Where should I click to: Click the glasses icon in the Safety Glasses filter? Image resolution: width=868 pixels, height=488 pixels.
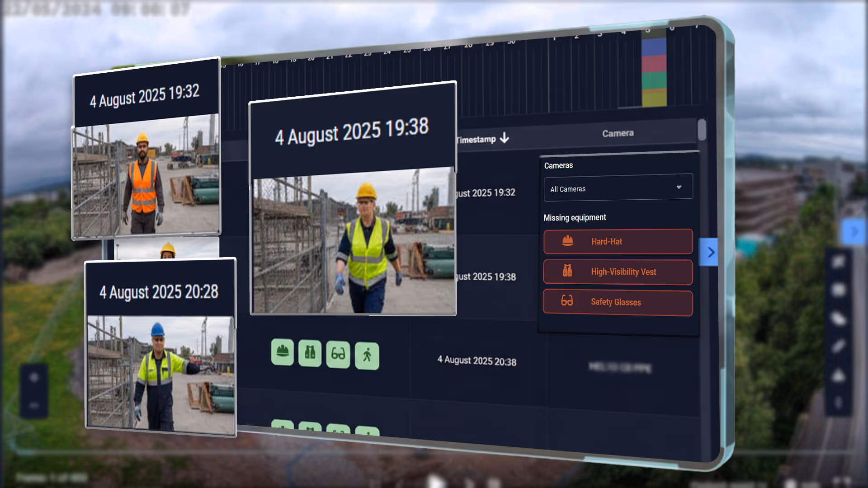(x=567, y=301)
